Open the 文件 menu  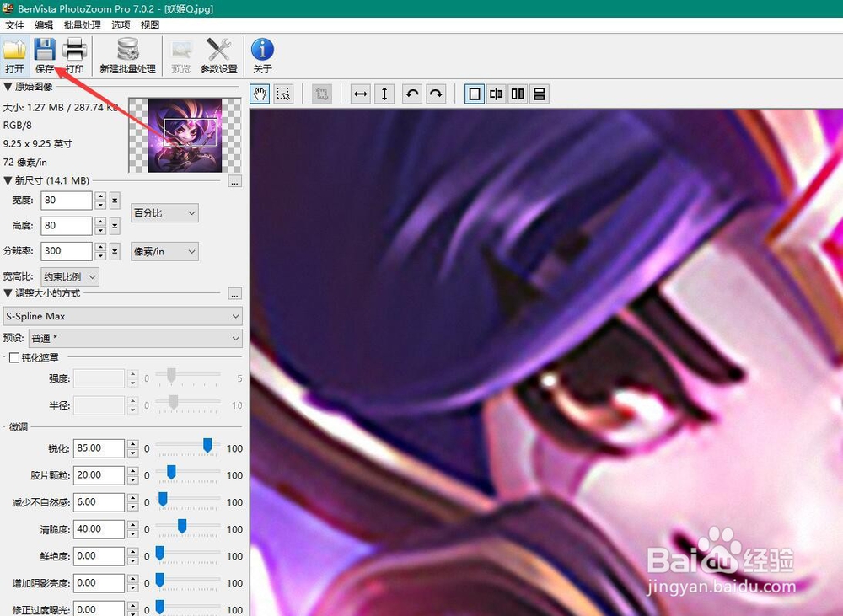(x=14, y=25)
